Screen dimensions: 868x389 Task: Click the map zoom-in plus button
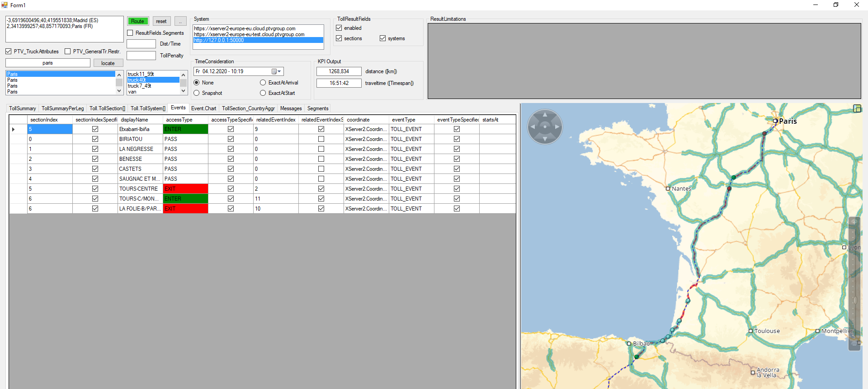854,222
